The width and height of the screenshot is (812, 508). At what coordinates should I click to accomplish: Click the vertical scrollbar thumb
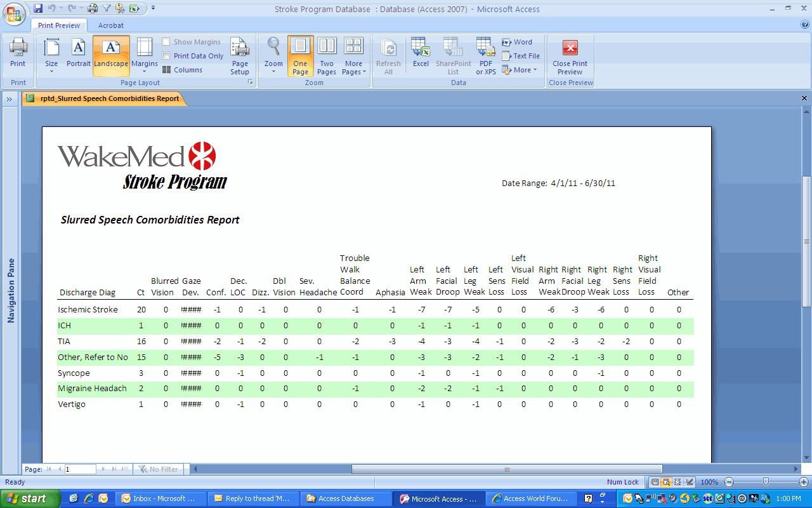(x=806, y=242)
